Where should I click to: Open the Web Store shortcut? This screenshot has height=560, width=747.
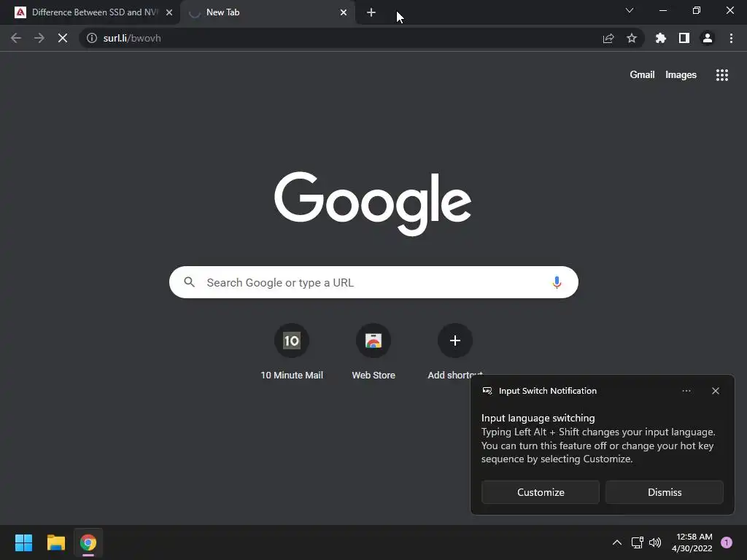373,351
